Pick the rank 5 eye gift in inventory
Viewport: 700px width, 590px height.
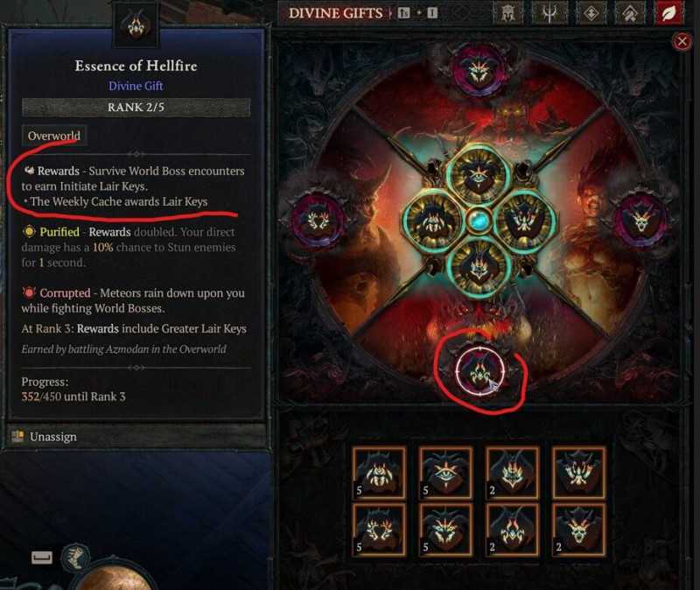click(x=445, y=473)
